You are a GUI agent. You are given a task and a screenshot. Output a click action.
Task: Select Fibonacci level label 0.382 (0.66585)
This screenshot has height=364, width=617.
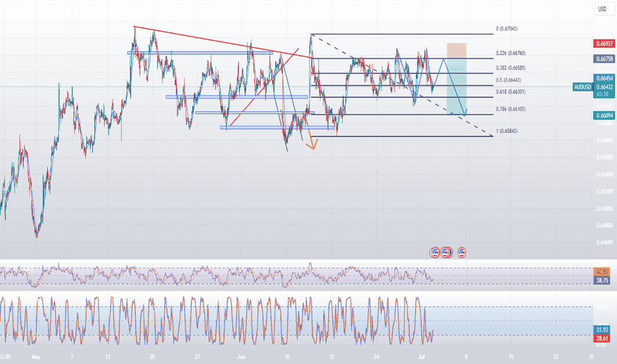[x=510, y=68]
